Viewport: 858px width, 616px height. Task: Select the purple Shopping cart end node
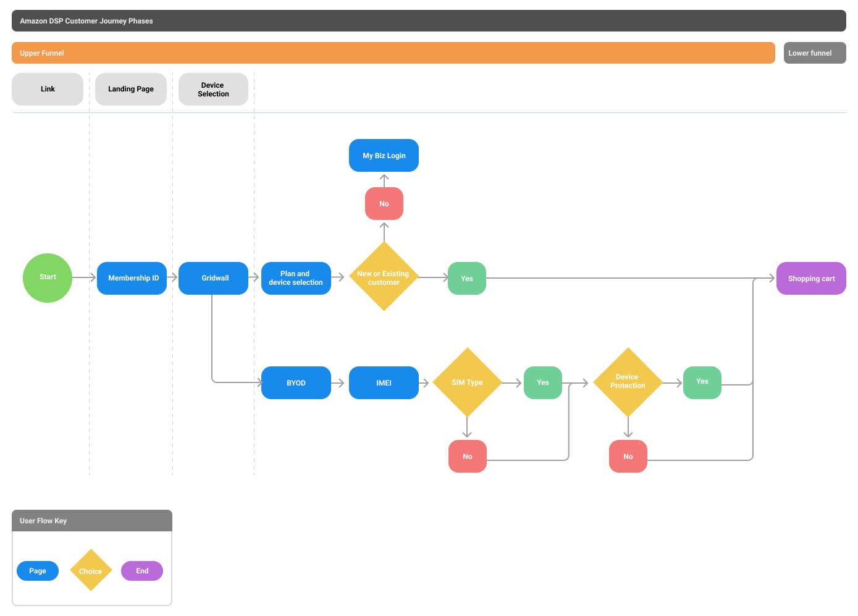click(811, 279)
